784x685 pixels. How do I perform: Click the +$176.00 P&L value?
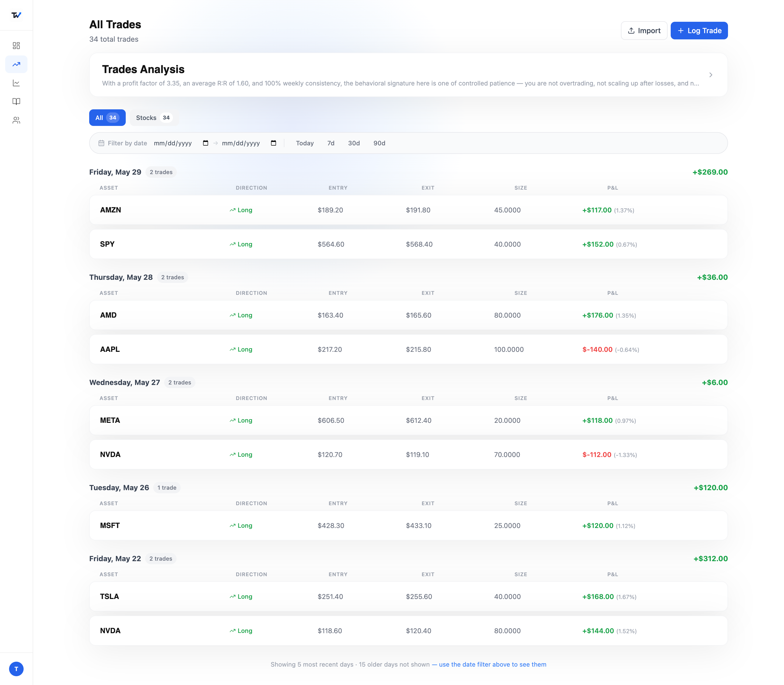597,315
